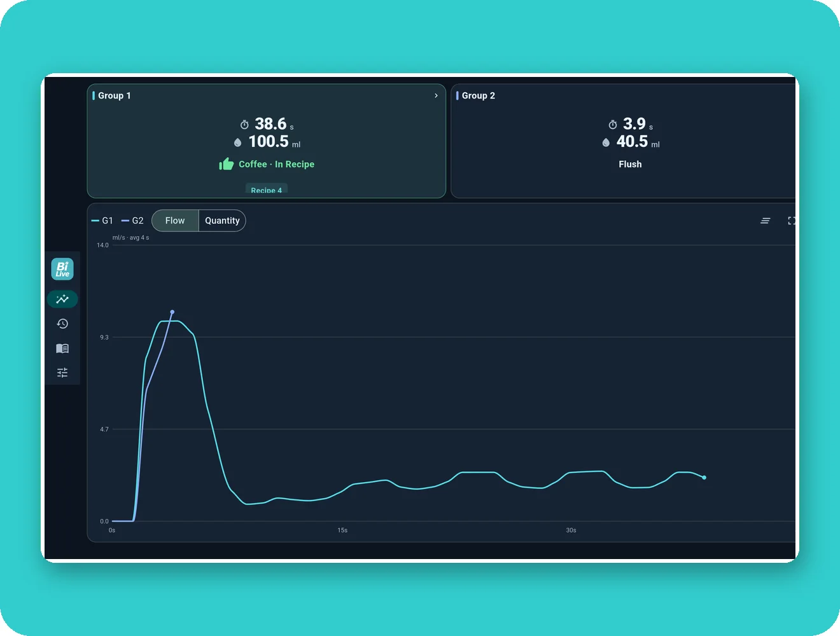
Task: Click the ml/s · avg 4 s label
Action: click(x=130, y=238)
